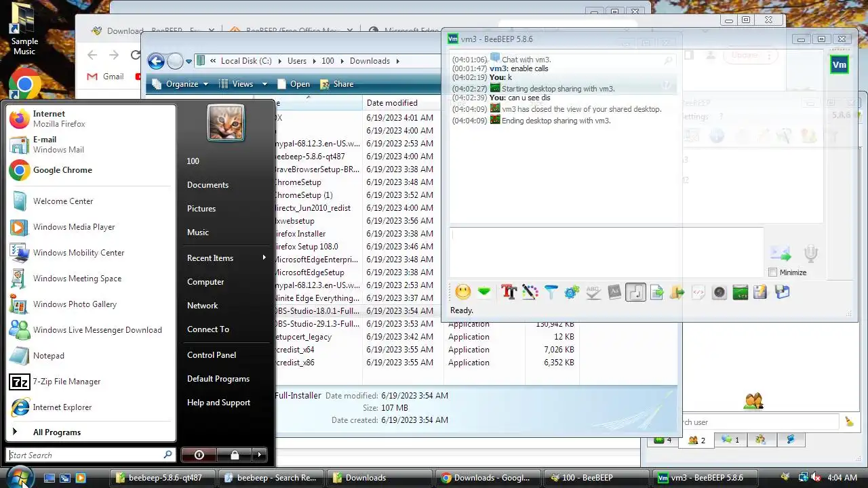Open Documents from Start menu
868x488 pixels.
pos(226,185)
